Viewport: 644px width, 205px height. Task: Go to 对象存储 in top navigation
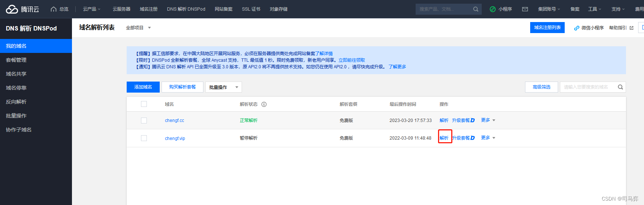click(x=279, y=9)
